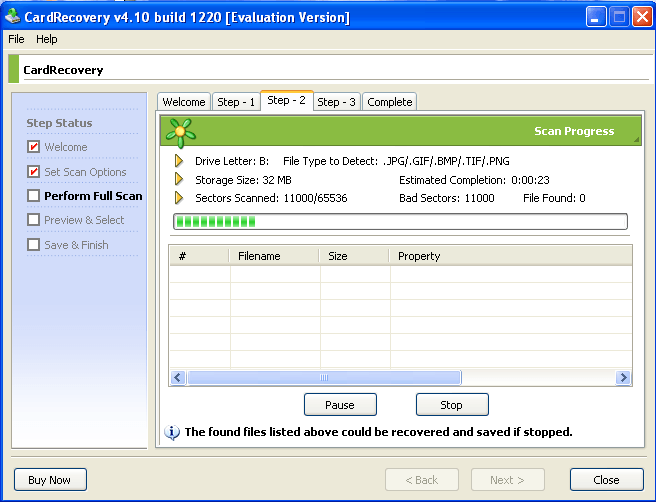Close the window using the red X
656x502 pixels.
point(642,17)
